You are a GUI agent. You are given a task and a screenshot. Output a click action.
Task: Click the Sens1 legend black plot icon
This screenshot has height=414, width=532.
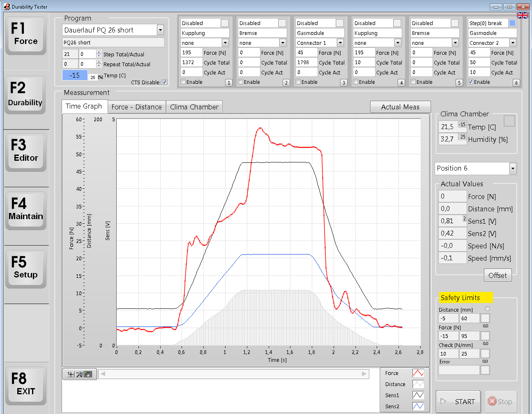pyautogui.click(x=418, y=395)
